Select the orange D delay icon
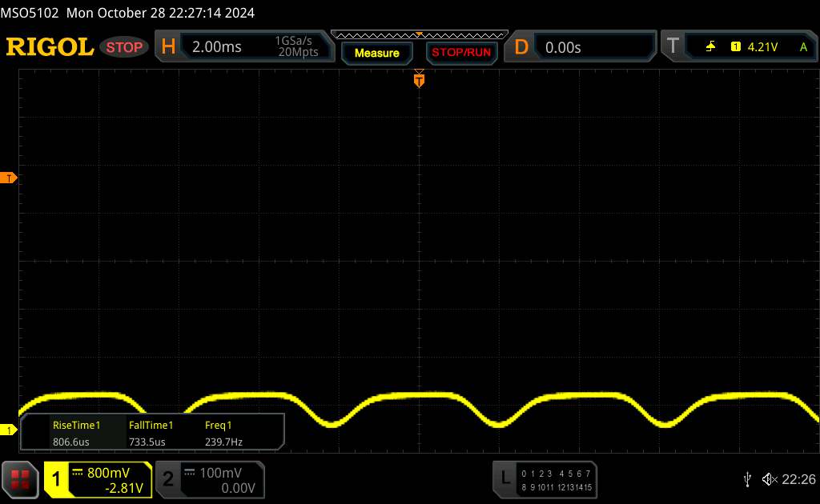 (521, 47)
